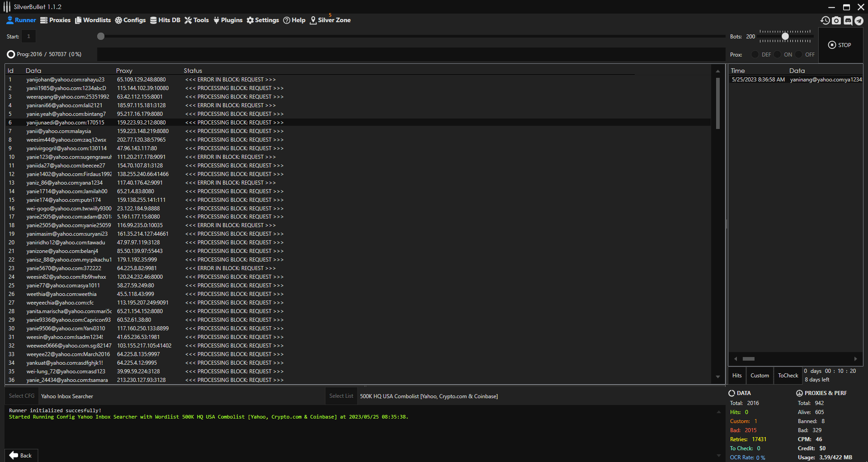Click the bot list vertical scrollbar thumb
The width and height of the screenshot is (868, 462).
tap(717, 103)
